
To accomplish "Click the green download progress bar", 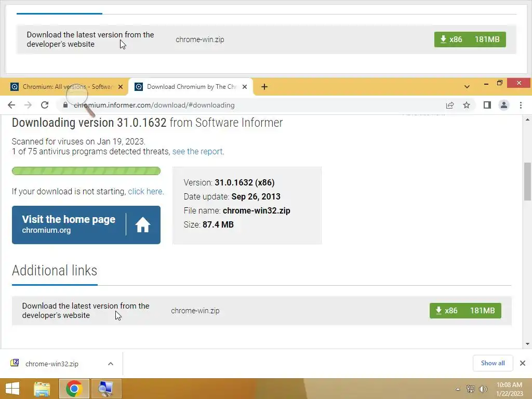I will pyautogui.click(x=86, y=171).
